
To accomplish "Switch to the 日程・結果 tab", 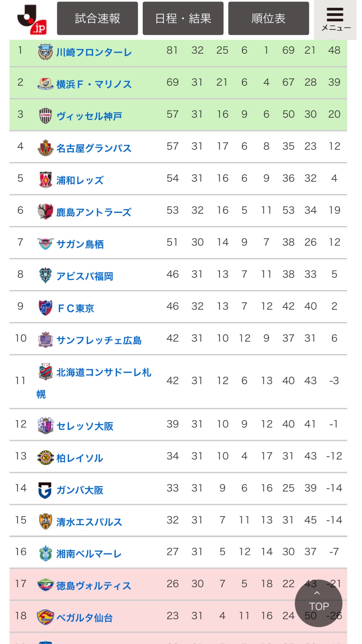I will [183, 18].
